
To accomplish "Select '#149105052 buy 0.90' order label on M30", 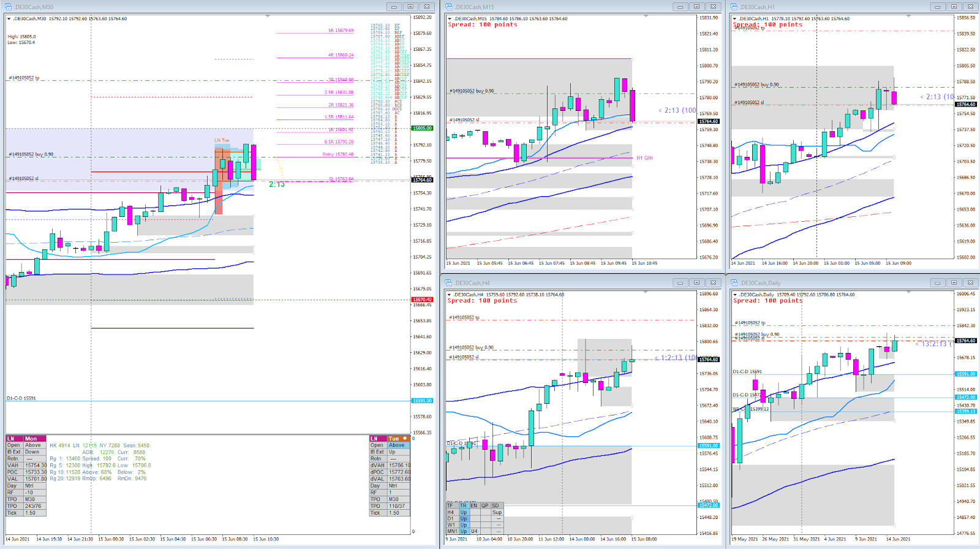I will (31, 154).
